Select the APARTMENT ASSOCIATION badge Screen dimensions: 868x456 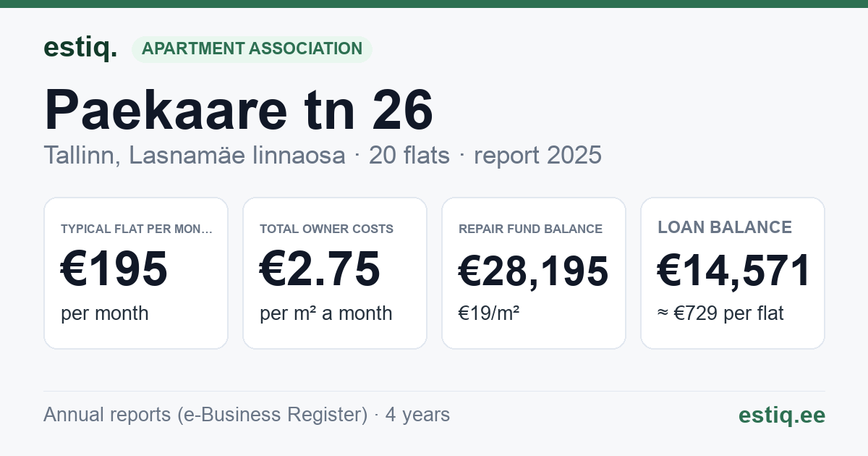pos(252,49)
